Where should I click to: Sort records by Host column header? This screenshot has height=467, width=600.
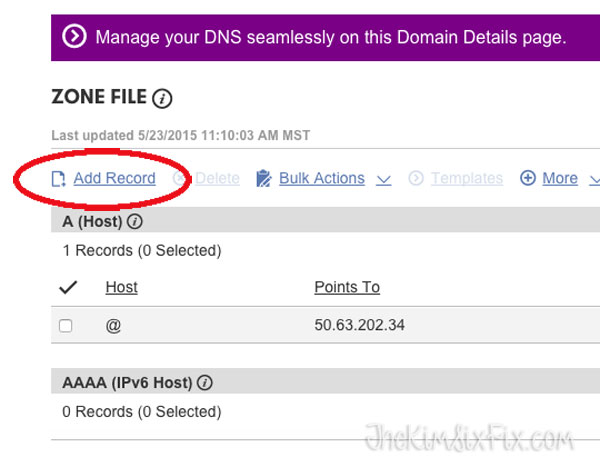click(x=121, y=288)
